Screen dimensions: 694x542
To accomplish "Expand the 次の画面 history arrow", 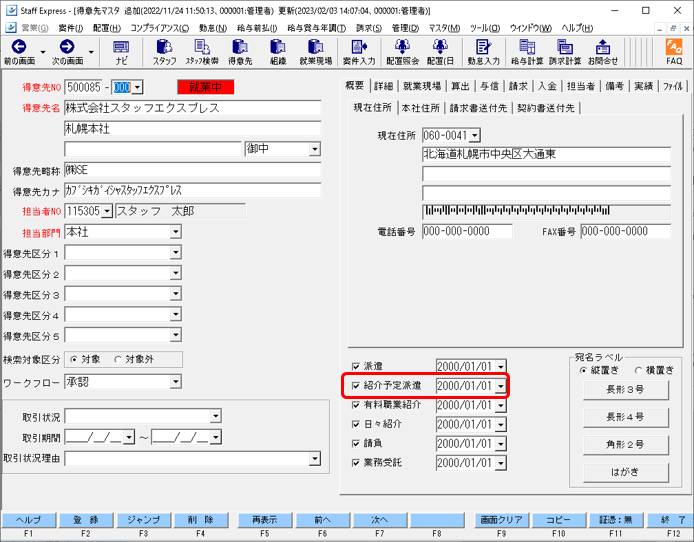I will coord(91,52).
